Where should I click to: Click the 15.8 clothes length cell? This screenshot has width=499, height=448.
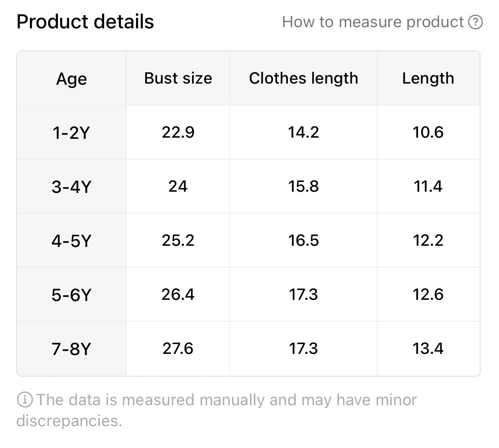click(x=304, y=186)
